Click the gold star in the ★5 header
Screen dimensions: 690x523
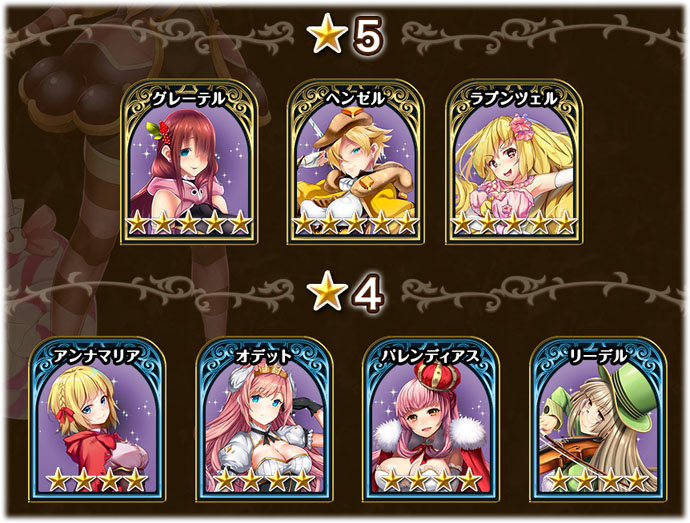tap(326, 33)
